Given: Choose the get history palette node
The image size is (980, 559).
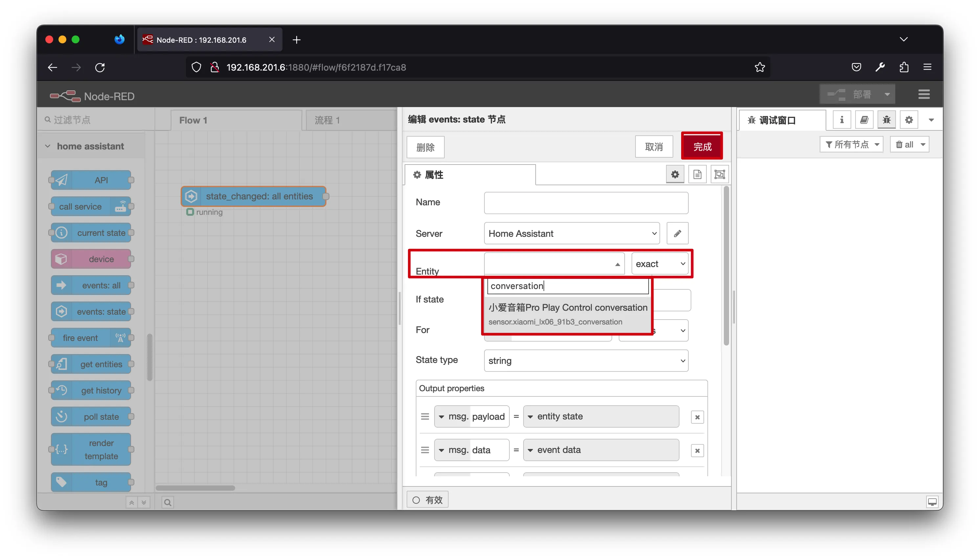Looking at the screenshot, I should (91, 391).
